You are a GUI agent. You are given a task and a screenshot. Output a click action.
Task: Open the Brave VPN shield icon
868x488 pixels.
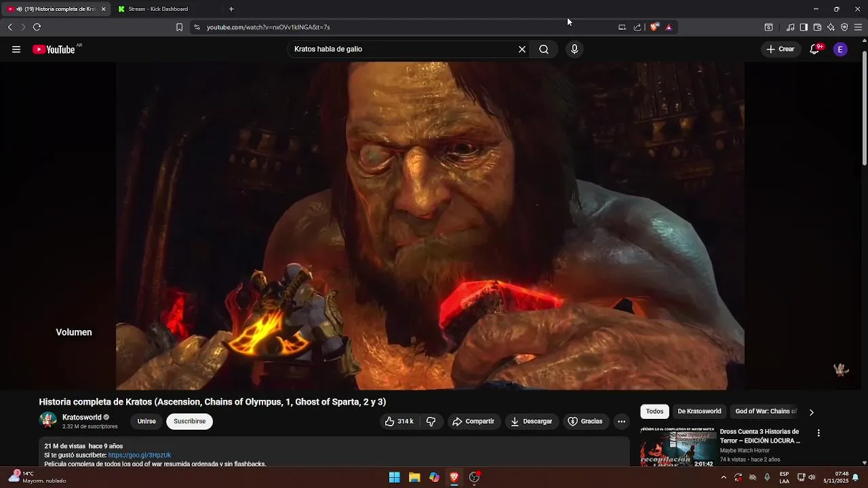coord(844,27)
